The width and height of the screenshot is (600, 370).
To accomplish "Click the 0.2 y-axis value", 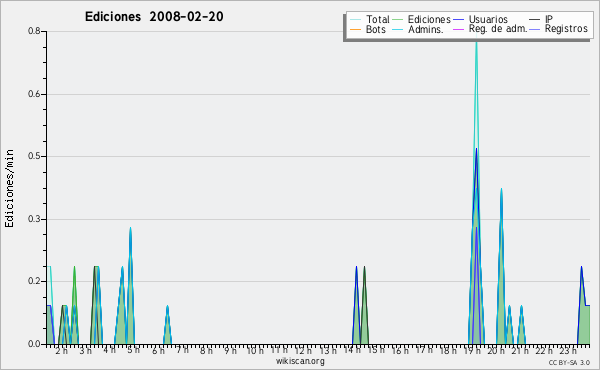I will [x=34, y=281].
